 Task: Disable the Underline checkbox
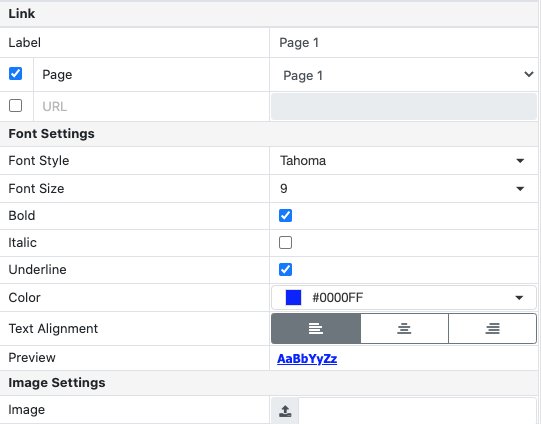(285, 269)
